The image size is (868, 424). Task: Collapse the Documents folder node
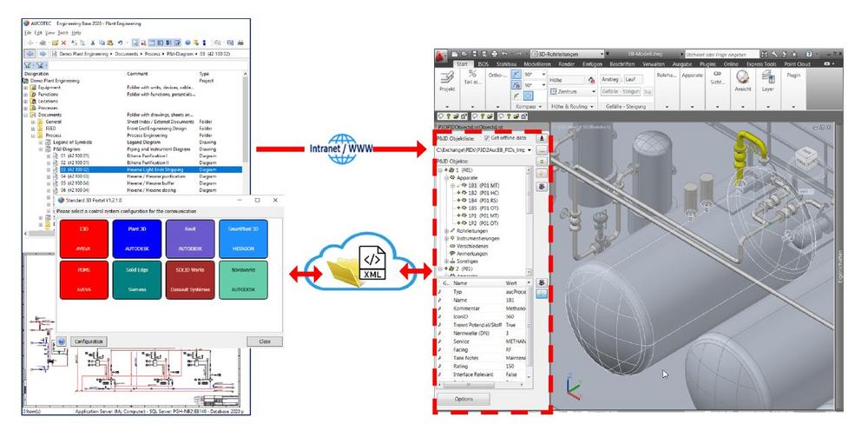pyautogui.click(x=25, y=115)
